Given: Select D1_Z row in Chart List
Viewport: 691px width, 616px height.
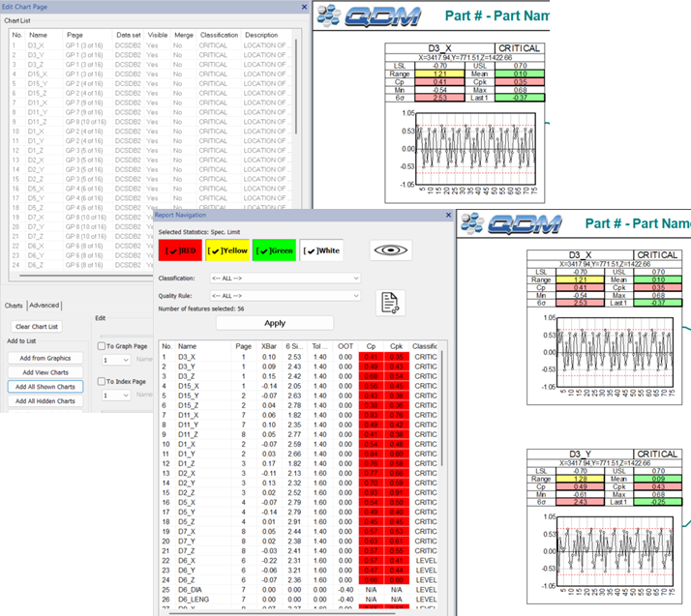Looking at the screenshot, I should [x=150, y=151].
